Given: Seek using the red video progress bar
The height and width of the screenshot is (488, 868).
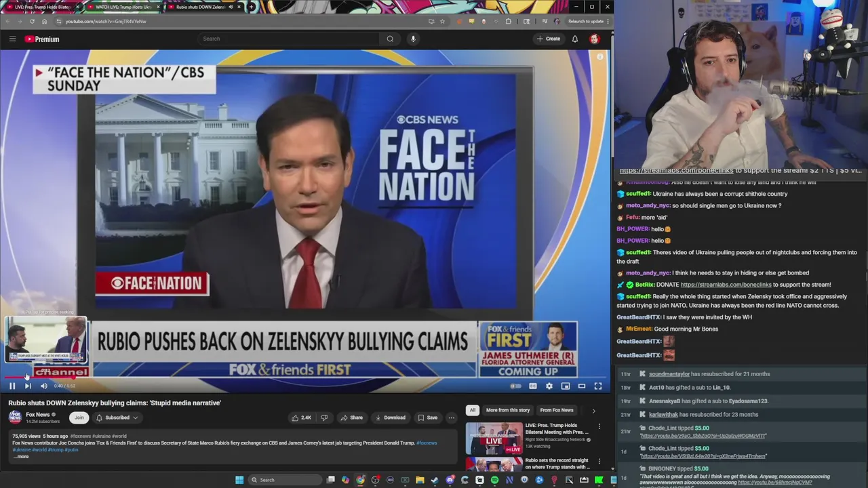Looking at the screenshot, I should pos(305,378).
